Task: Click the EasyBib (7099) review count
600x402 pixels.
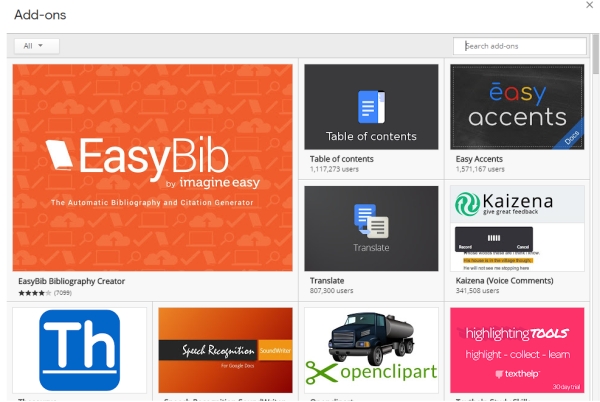Action: pyautogui.click(x=63, y=293)
